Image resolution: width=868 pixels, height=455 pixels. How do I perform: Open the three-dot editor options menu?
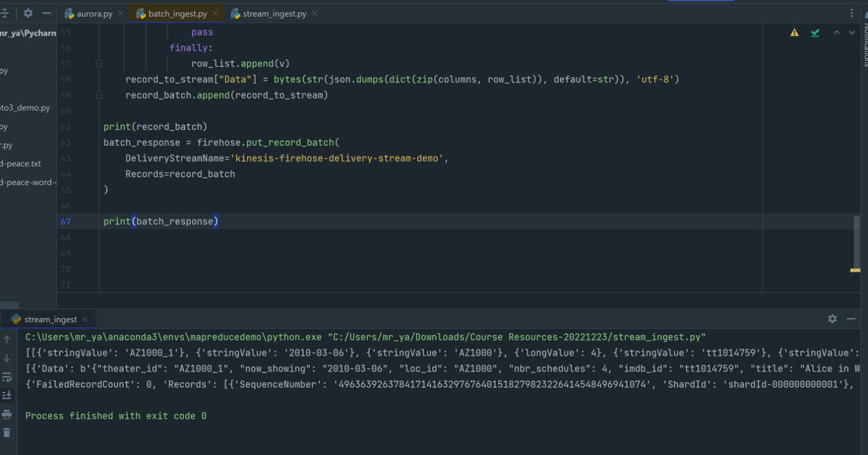point(851,13)
